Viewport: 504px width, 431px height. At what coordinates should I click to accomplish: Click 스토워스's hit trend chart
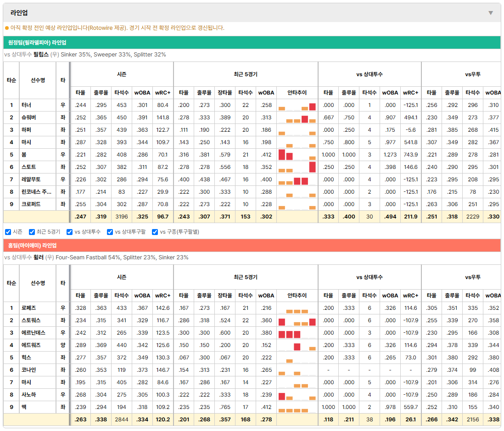tap(297, 320)
